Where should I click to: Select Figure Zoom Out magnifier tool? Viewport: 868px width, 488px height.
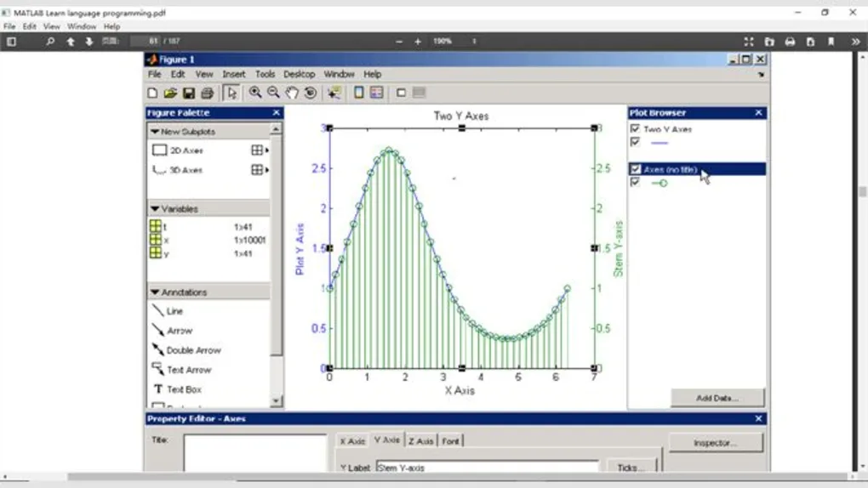(x=273, y=93)
